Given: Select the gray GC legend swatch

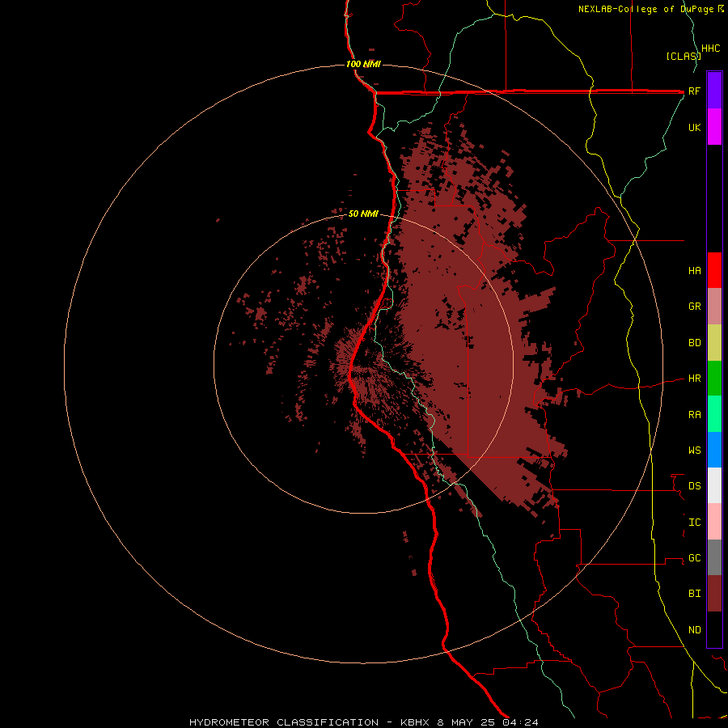Looking at the screenshot, I should coord(714,557).
